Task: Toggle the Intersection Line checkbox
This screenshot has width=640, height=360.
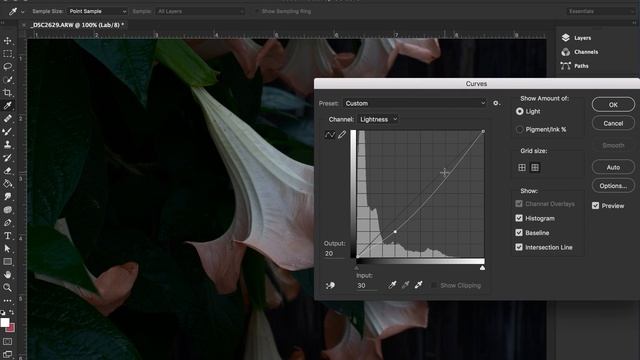Action: pyautogui.click(x=519, y=247)
